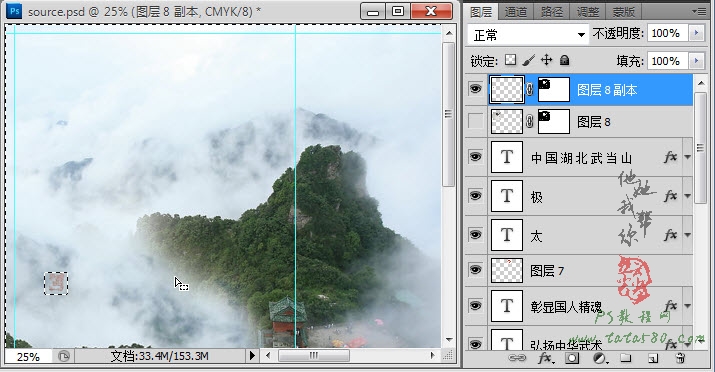
Task: Click mask link icon on 图层 8
Action: coord(529,121)
